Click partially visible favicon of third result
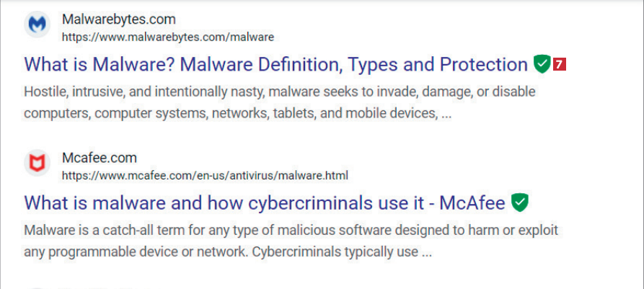The image size is (644, 289). (36, 287)
